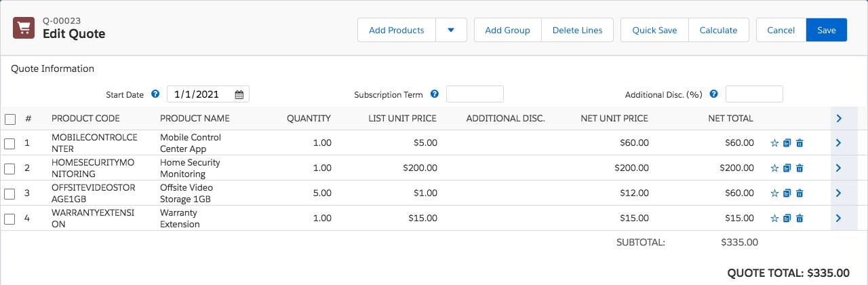Cancel the quote edit
868x285 pixels.
[x=781, y=30]
